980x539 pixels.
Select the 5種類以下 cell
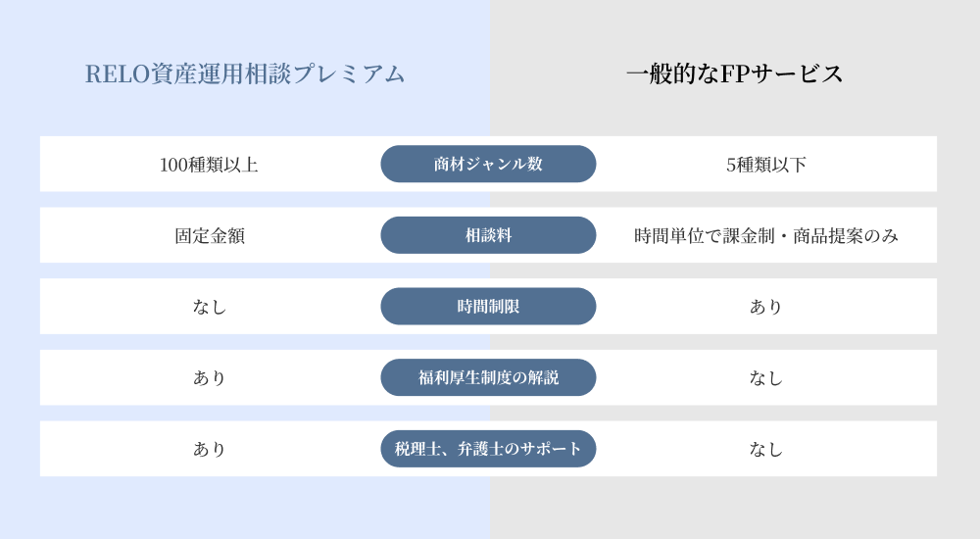pos(766,165)
